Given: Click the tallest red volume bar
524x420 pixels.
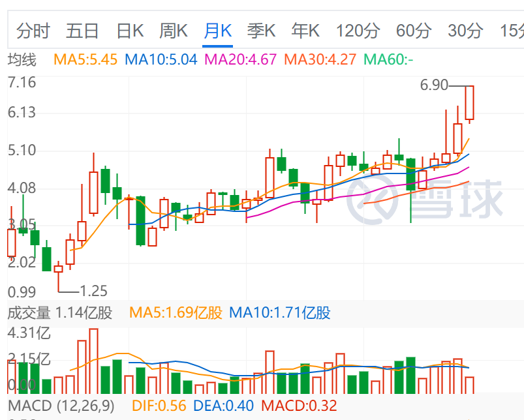Looking at the screenshot, I should (93, 361).
